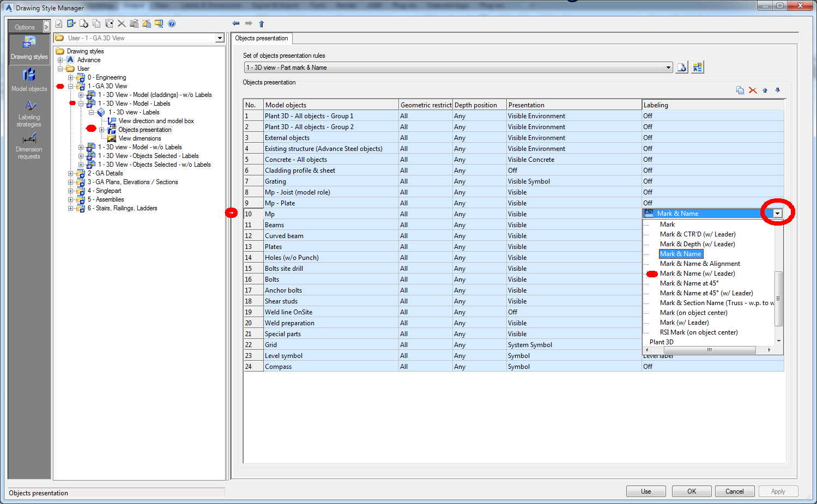817x504 pixels.
Task: Move the selected rule up with arrow icon
Action: [765, 90]
